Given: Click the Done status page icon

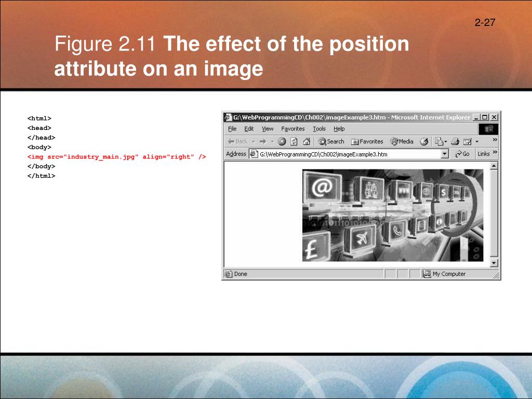Looking at the screenshot, I should click(x=229, y=274).
